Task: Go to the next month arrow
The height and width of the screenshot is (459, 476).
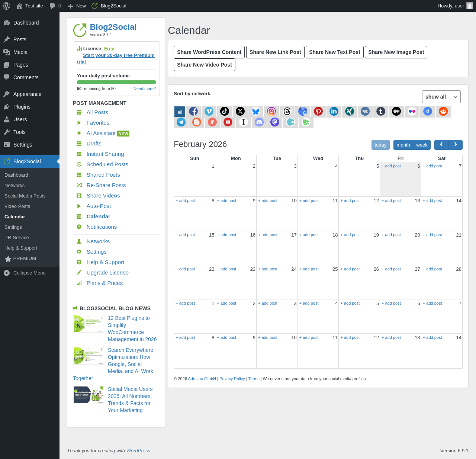Action: point(456,145)
